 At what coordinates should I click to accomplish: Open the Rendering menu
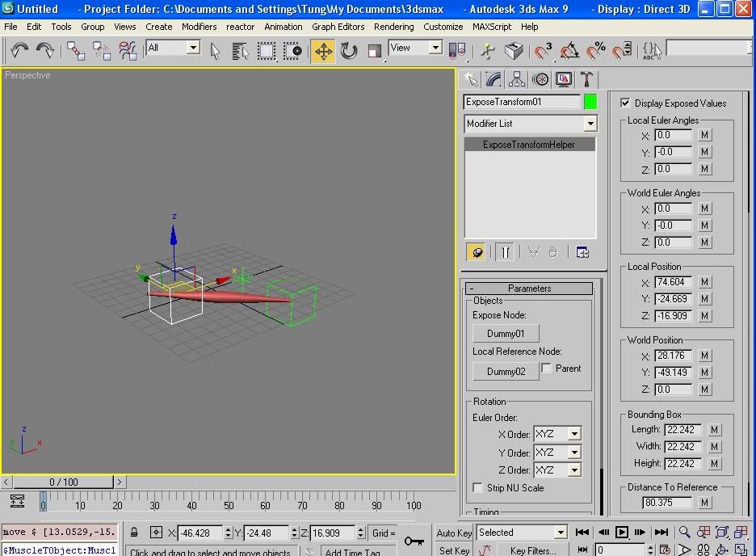393,27
